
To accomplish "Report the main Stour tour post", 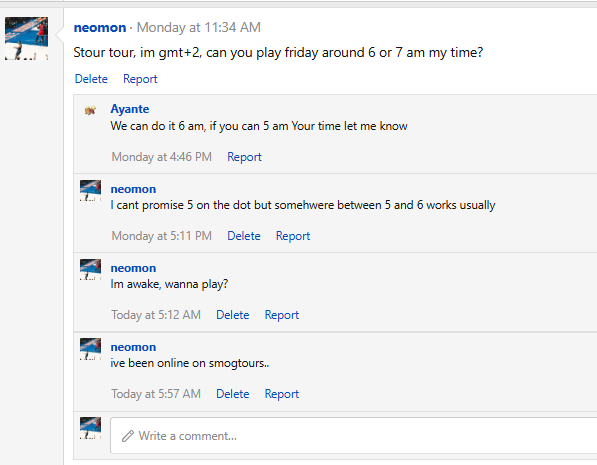I will pyautogui.click(x=140, y=79).
